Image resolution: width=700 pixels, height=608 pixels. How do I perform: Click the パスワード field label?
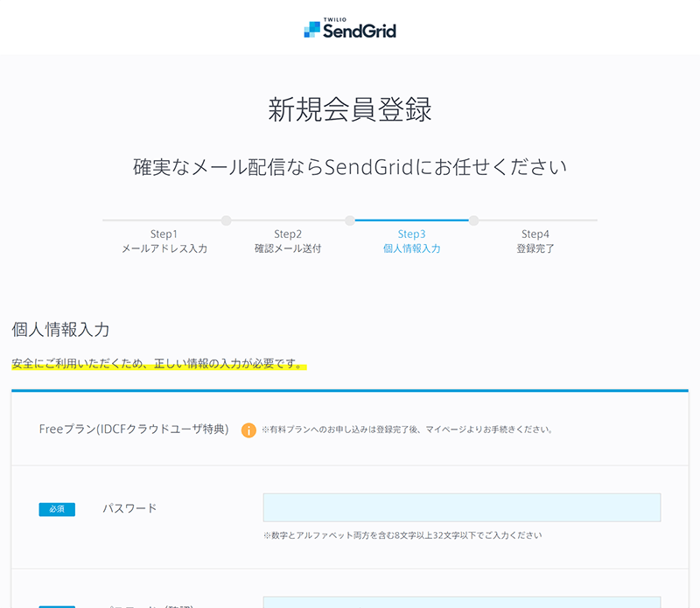pos(129,508)
